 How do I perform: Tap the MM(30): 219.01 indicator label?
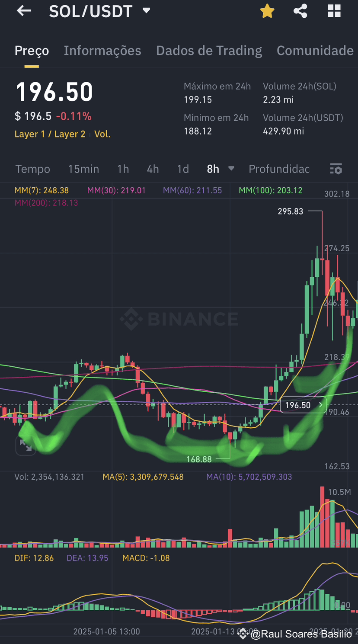116,190
